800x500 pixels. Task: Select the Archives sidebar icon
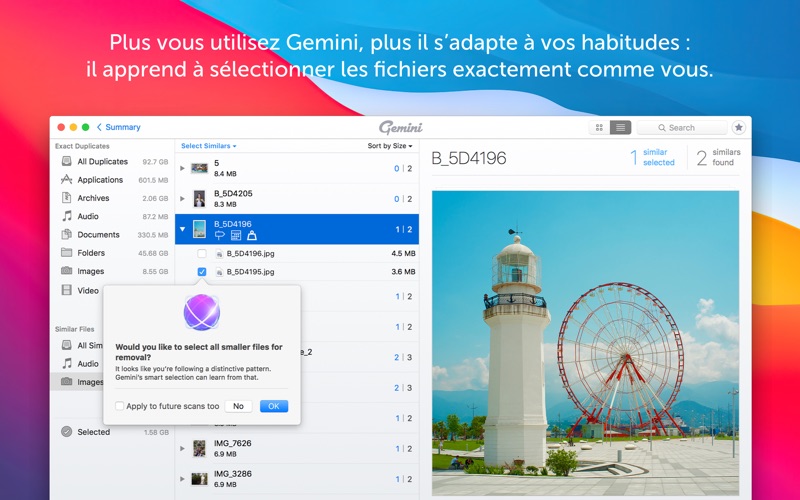pos(66,197)
